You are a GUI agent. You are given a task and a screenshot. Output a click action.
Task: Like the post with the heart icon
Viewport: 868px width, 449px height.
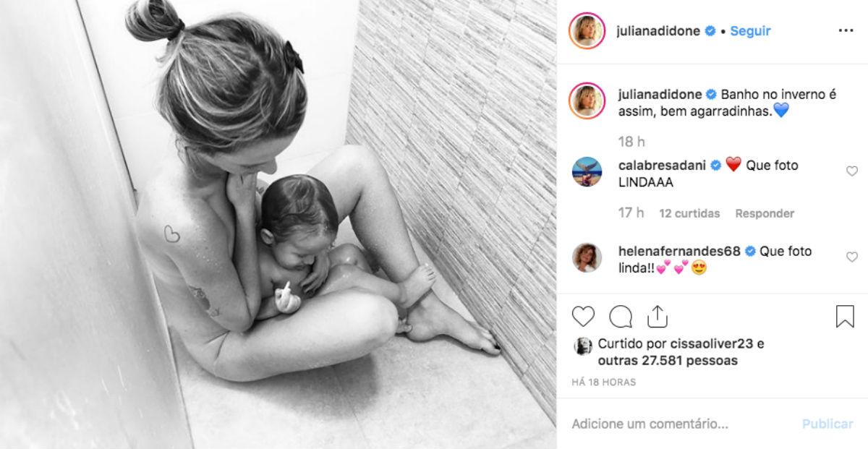pos(583,317)
